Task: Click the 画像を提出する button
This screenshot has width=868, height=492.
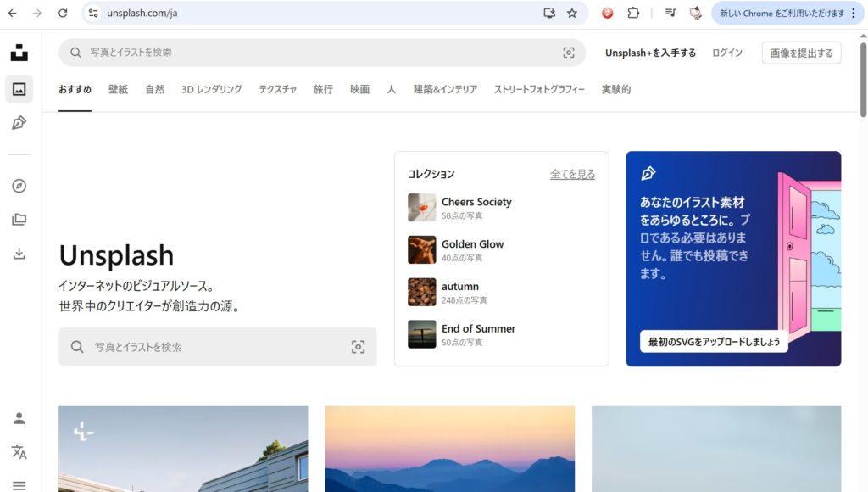Action: coord(801,53)
